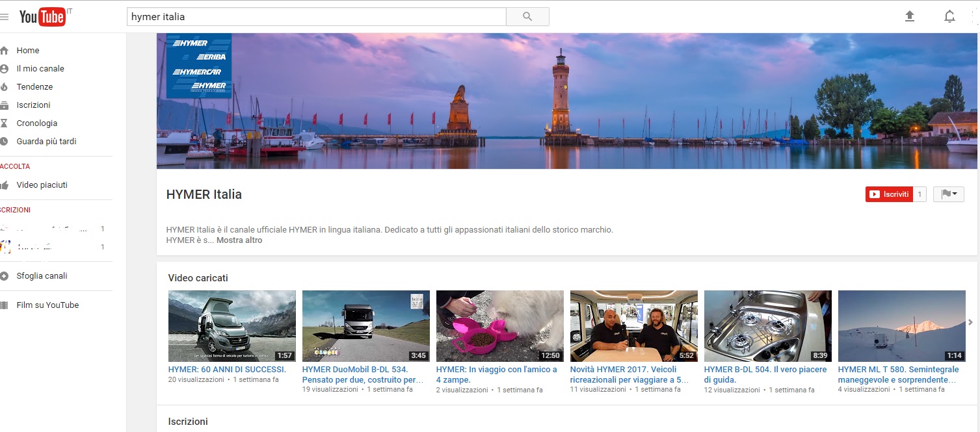Click the 8:39 duration badge
Image resolution: width=980 pixels, height=432 pixels.
820,355
